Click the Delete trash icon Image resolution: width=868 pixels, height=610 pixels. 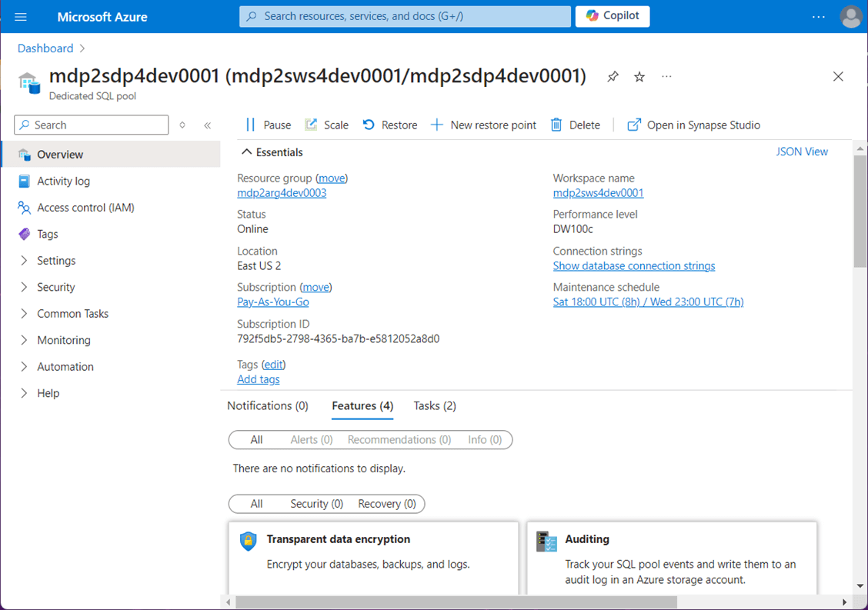(556, 125)
